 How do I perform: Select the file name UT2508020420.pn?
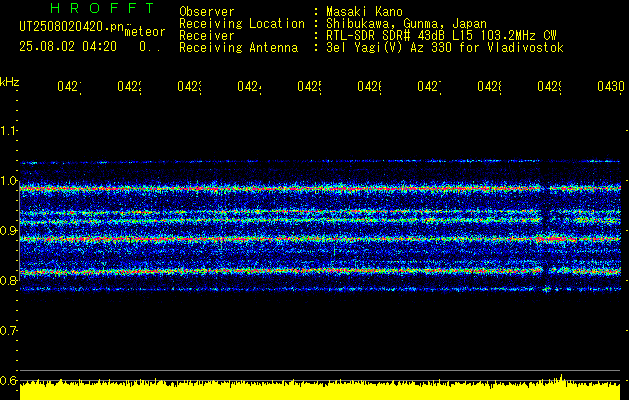(72, 27)
